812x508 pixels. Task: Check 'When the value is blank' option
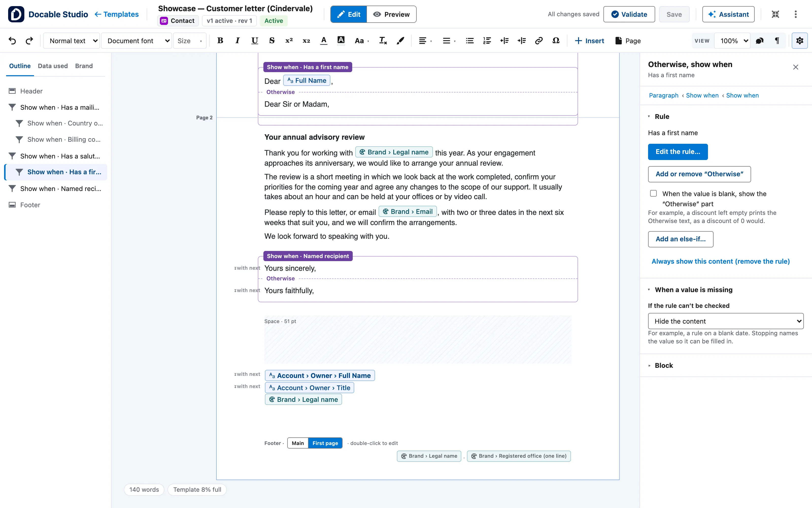(x=653, y=194)
